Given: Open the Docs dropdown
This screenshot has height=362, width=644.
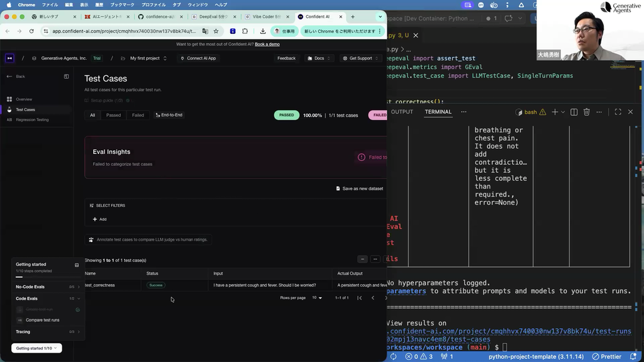Looking at the screenshot, I should click(319, 58).
